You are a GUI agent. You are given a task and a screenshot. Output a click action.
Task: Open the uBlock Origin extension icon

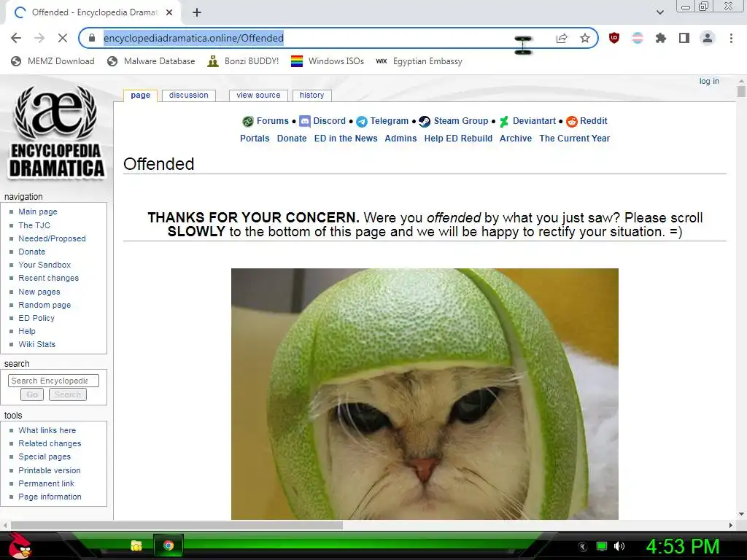tap(614, 38)
